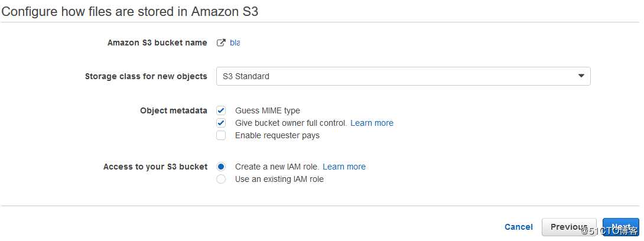Click the 'Amazon S3 bucket name' label

pos(157,43)
